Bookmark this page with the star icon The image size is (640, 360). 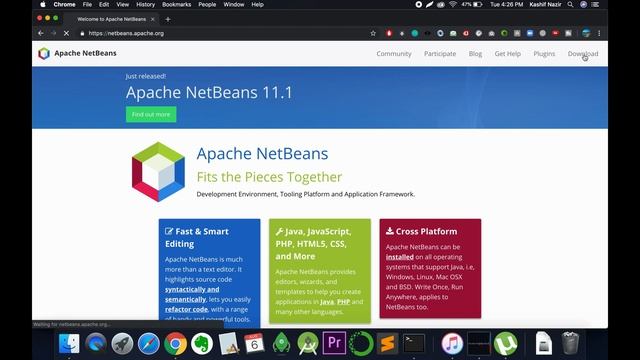point(373,33)
